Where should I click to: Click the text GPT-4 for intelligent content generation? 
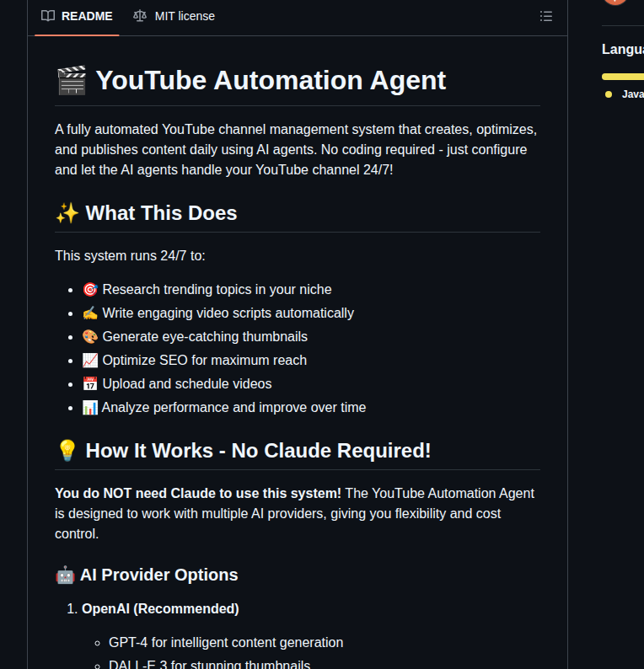(x=226, y=643)
